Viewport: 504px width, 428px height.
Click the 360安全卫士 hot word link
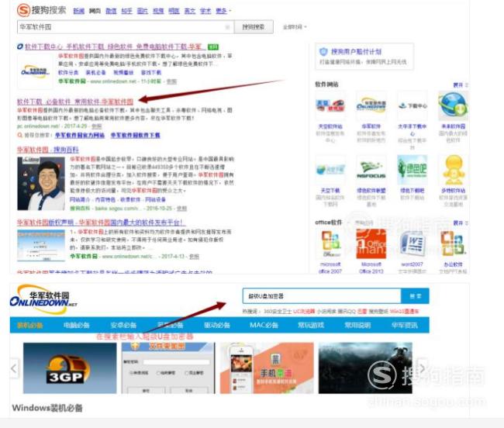(x=278, y=312)
